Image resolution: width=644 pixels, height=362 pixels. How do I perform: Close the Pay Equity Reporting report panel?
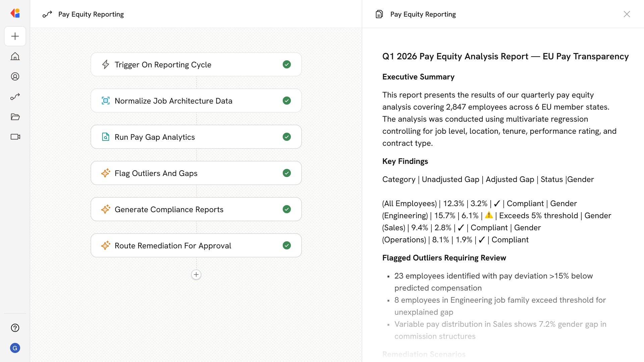627,14
